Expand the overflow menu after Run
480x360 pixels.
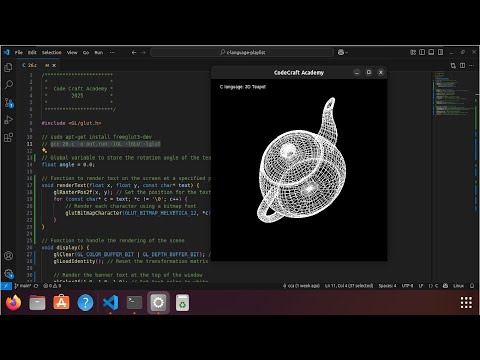112,52
